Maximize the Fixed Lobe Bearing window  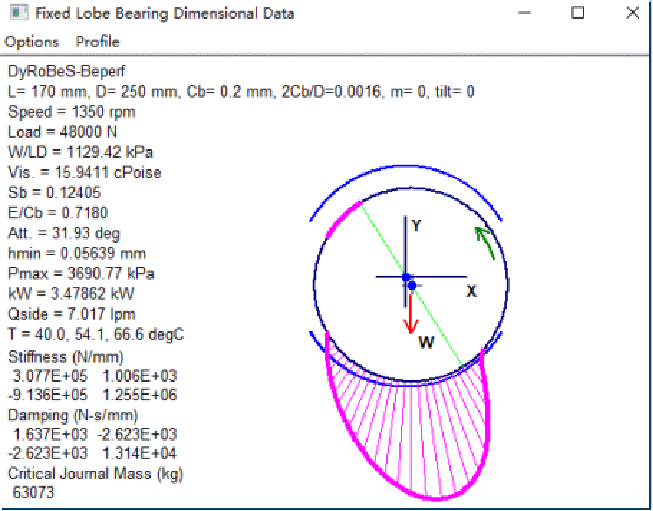[x=577, y=14]
